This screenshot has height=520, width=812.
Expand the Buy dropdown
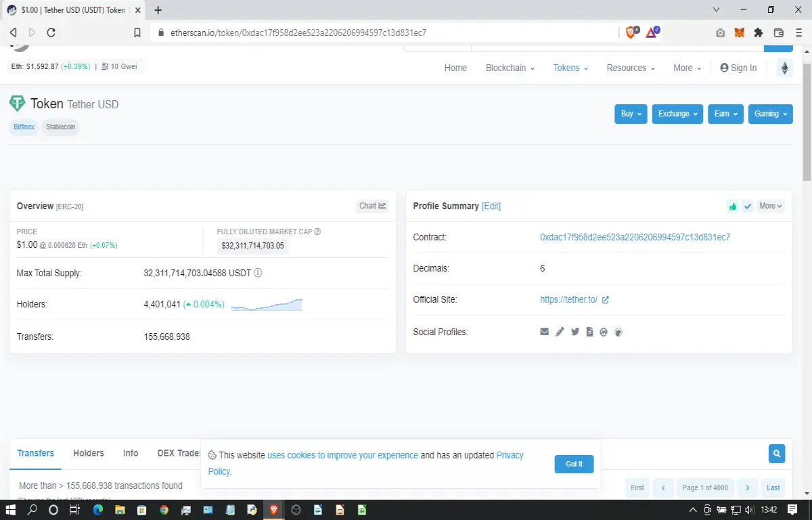tap(631, 114)
